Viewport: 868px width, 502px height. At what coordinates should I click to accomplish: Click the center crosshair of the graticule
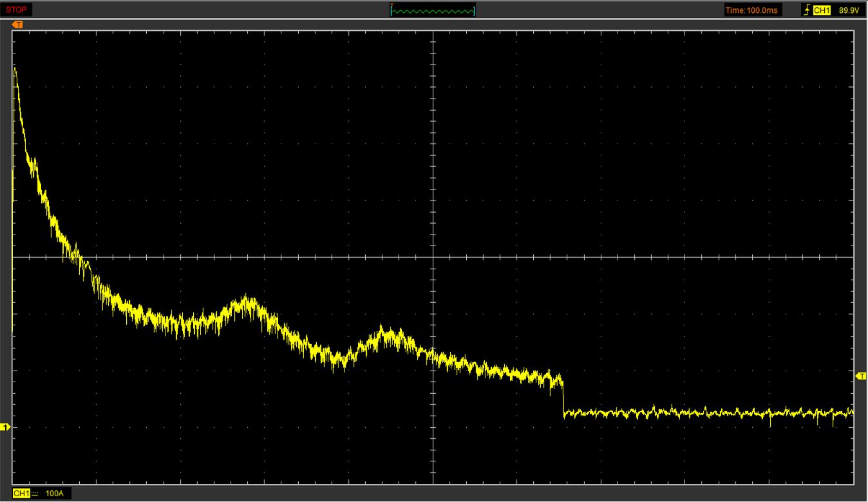[433, 257]
